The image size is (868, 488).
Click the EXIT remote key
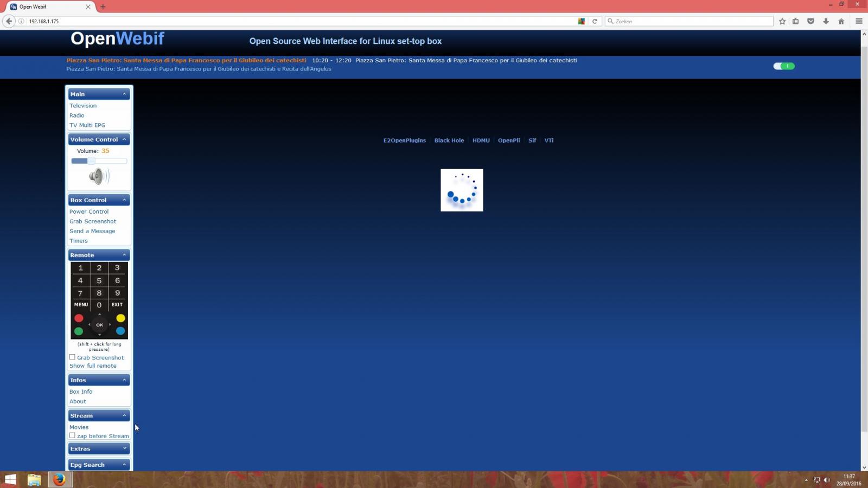(x=117, y=305)
